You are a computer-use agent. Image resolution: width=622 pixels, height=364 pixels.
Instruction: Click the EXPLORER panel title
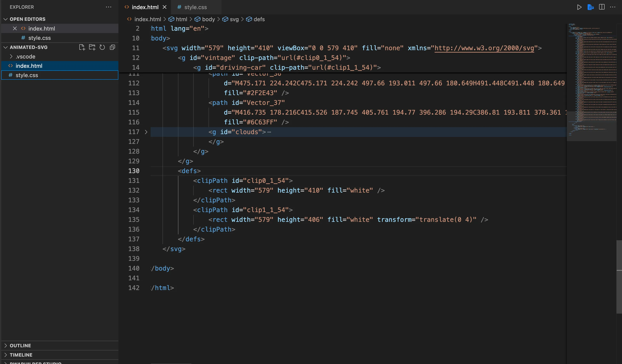click(x=22, y=7)
